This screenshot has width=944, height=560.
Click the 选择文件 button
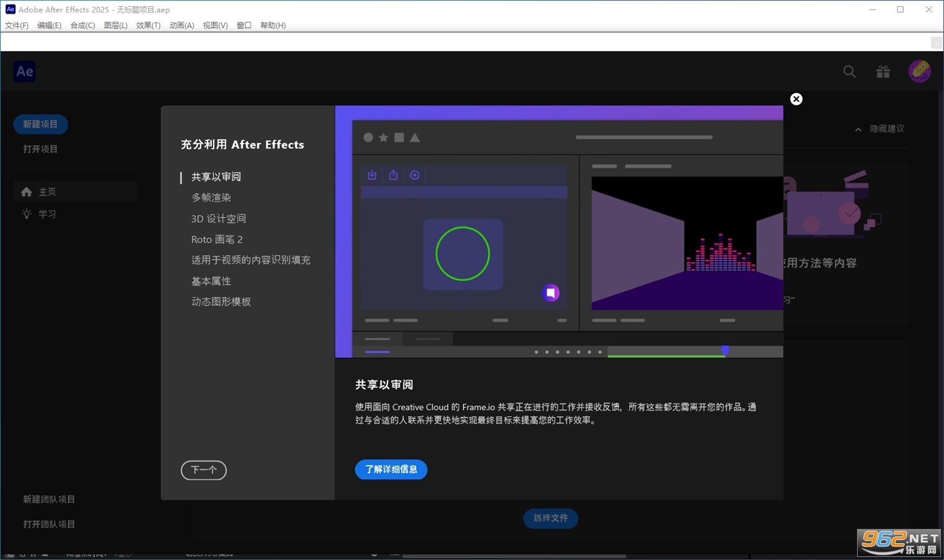pyautogui.click(x=551, y=518)
